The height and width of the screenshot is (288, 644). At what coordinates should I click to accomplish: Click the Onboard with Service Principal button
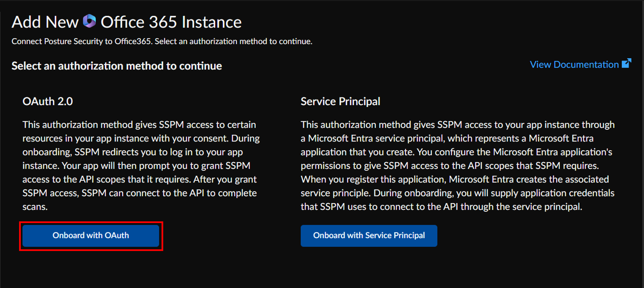click(369, 235)
